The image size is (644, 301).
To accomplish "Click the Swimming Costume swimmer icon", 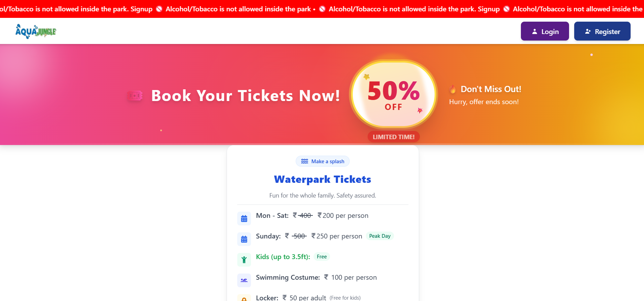I will pyautogui.click(x=244, y=280).
